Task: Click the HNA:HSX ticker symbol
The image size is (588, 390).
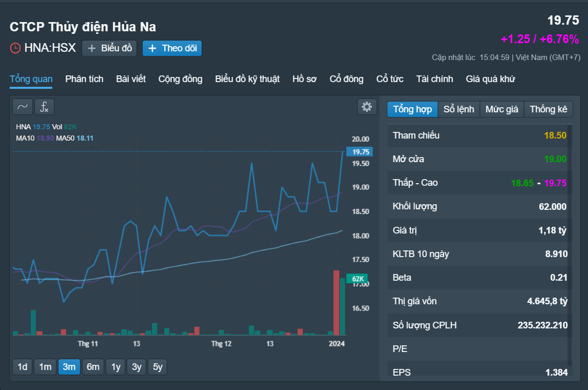Action: click(50, 48)
